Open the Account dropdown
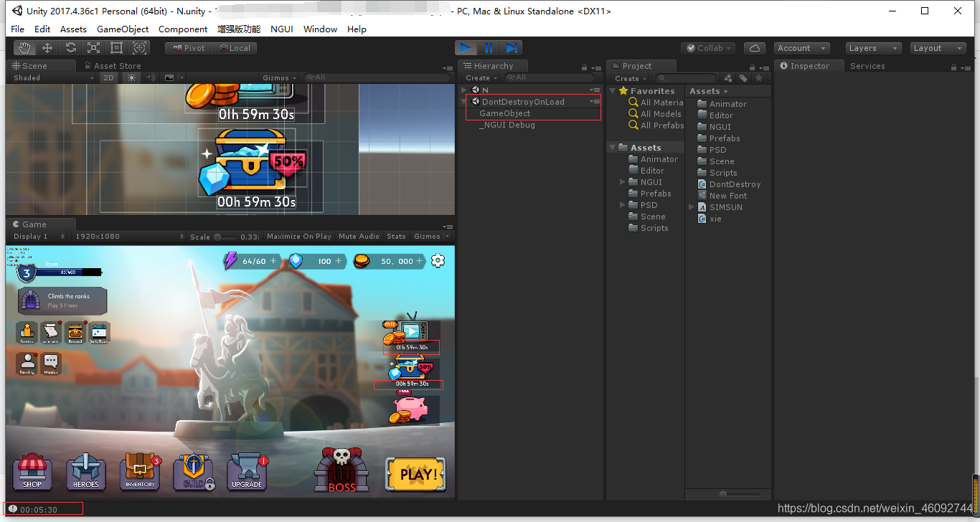 [802, 48]
